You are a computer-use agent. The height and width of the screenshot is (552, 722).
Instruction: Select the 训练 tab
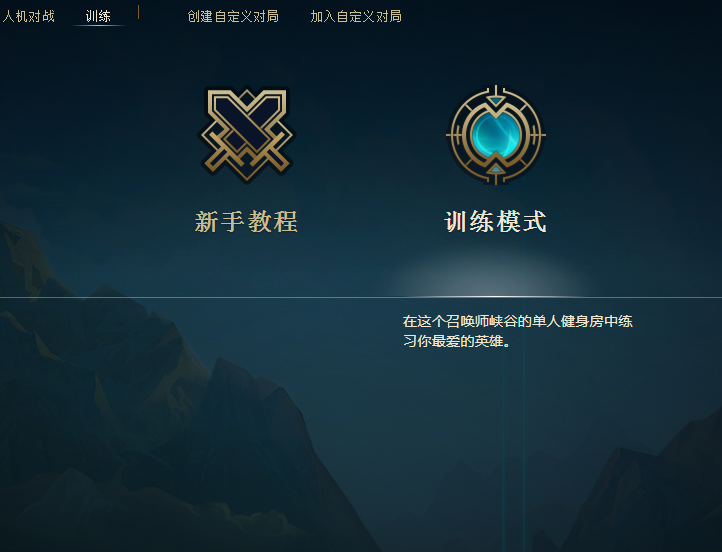pyautogui.click(x=98, y=16)
